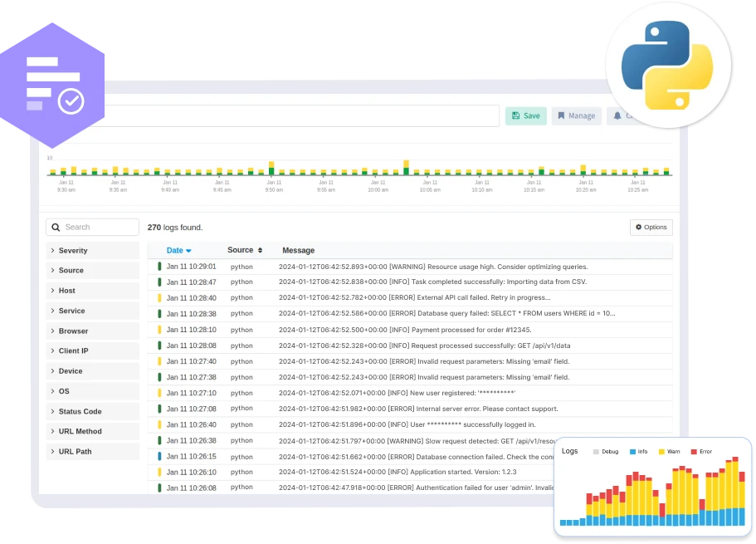Click 'New user registered' message

click(x=398, y=393)
